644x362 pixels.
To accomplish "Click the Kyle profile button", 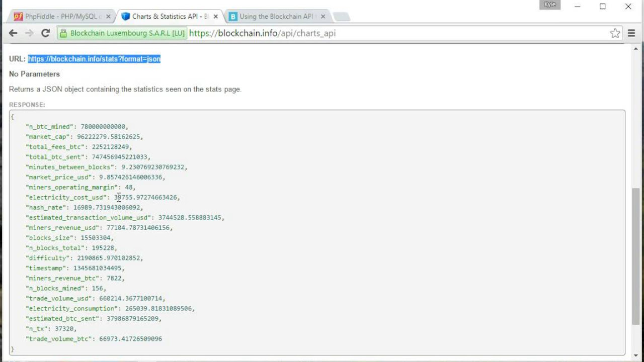I will pyautogui.click(x=550, y=5).
